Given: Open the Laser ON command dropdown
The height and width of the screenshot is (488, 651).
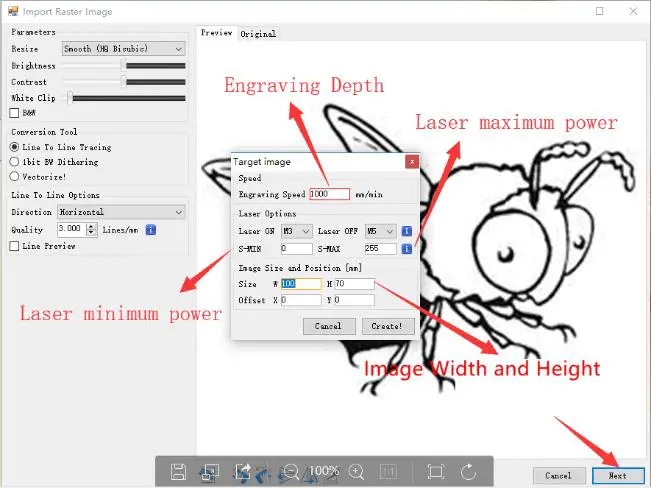Looking at the screenshot, I should (x=296, y=231).
